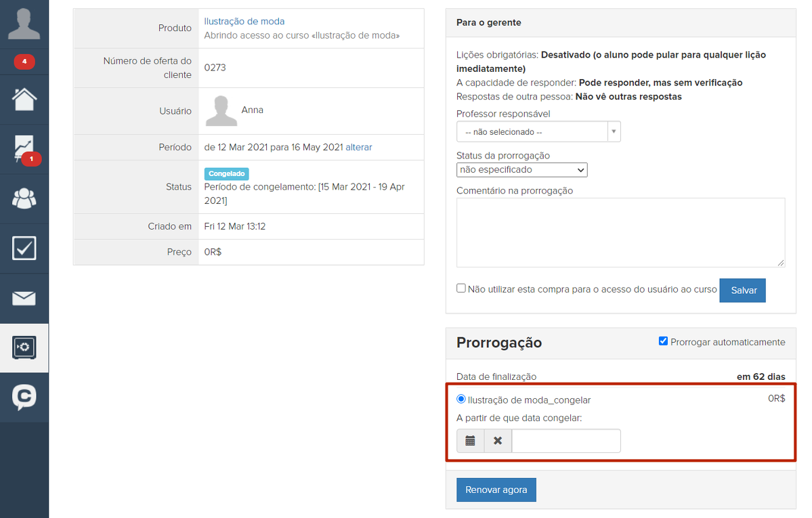Go to the home icon in sidebar
The height and width of the screenshot is (518, 812).
[24, 100]
